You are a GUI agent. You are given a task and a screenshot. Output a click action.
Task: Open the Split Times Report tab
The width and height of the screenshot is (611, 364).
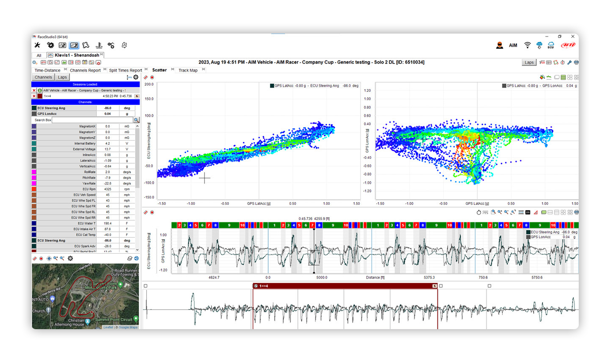[x=125, y=70]
